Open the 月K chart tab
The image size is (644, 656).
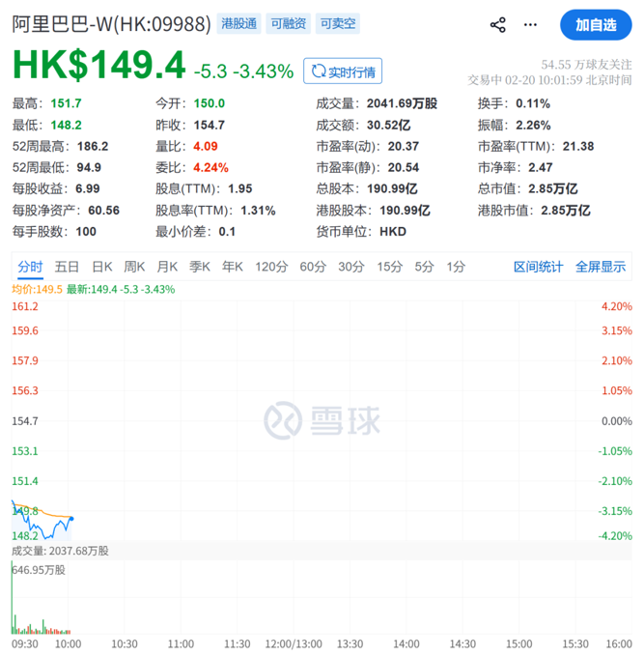pos(168,267)
